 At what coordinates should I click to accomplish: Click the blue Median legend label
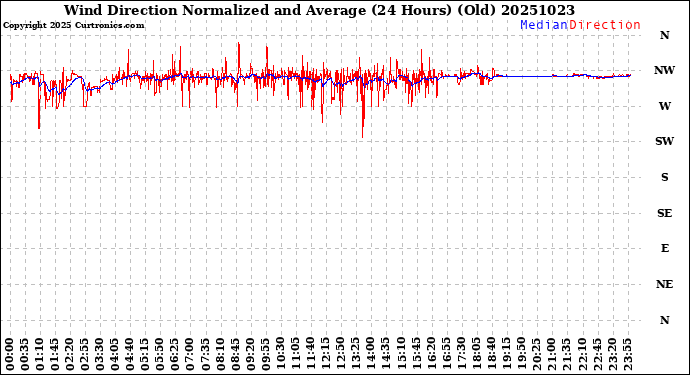[x=544, y=25]
